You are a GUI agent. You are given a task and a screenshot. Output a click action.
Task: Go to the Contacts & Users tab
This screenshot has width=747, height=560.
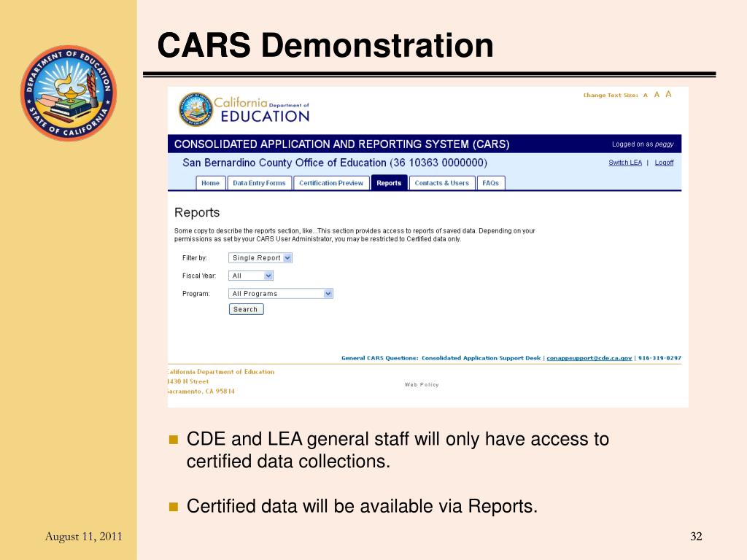(441, 183)
